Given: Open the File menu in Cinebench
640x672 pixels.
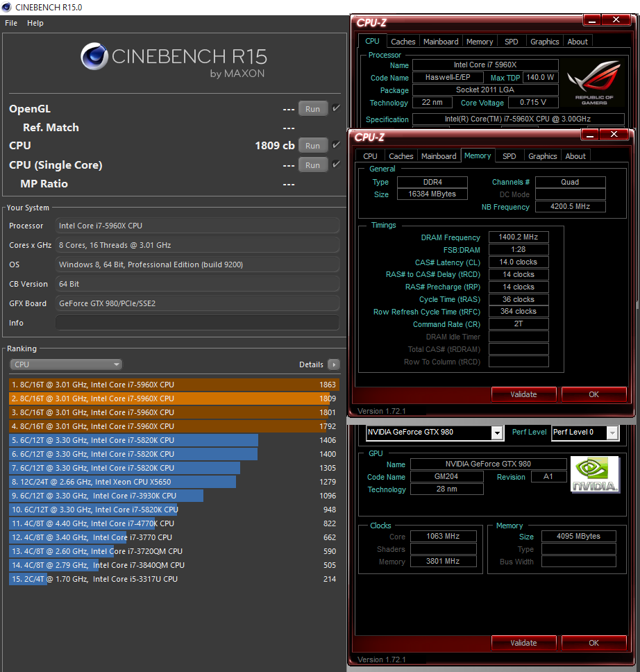Looking at the screenshot, I should (x=11, y=23).
